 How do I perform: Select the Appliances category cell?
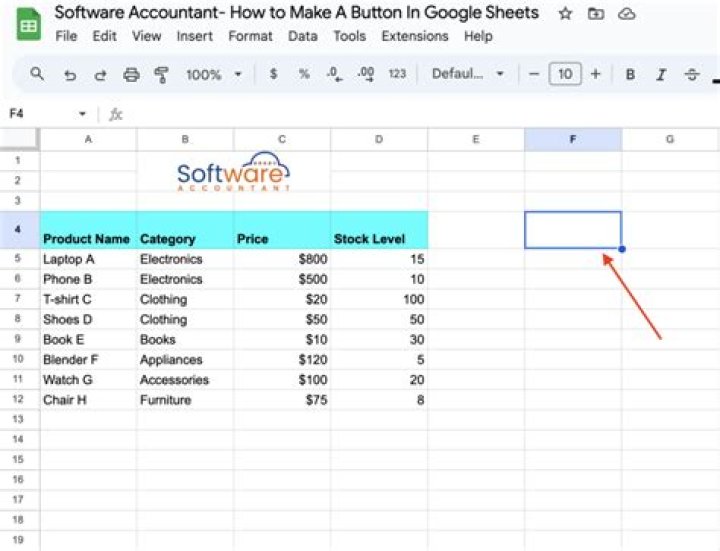pyautogui.click(x=185, y=360)
